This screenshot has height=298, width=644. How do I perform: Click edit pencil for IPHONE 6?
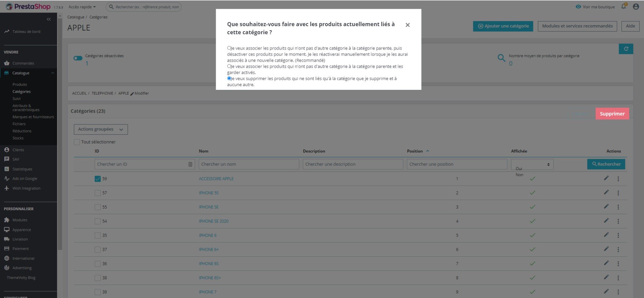[606, 235]
